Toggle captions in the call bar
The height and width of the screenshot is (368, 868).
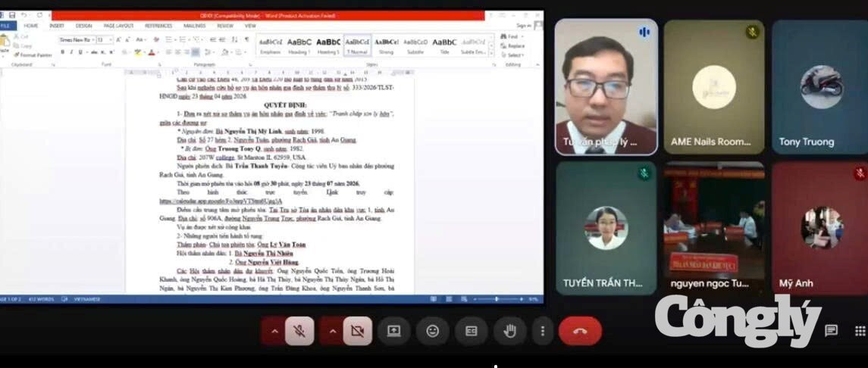[471, 331]
